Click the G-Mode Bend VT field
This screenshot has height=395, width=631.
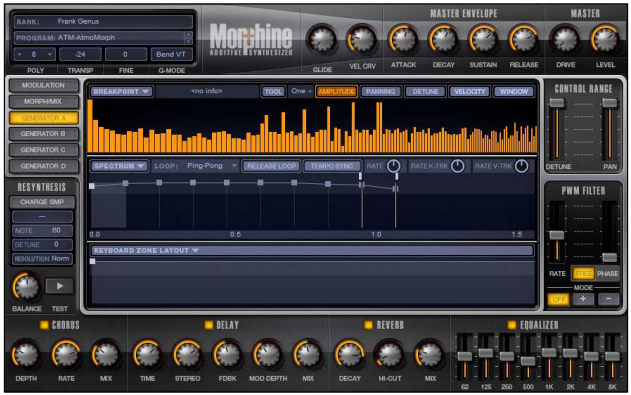coord(171,54)
